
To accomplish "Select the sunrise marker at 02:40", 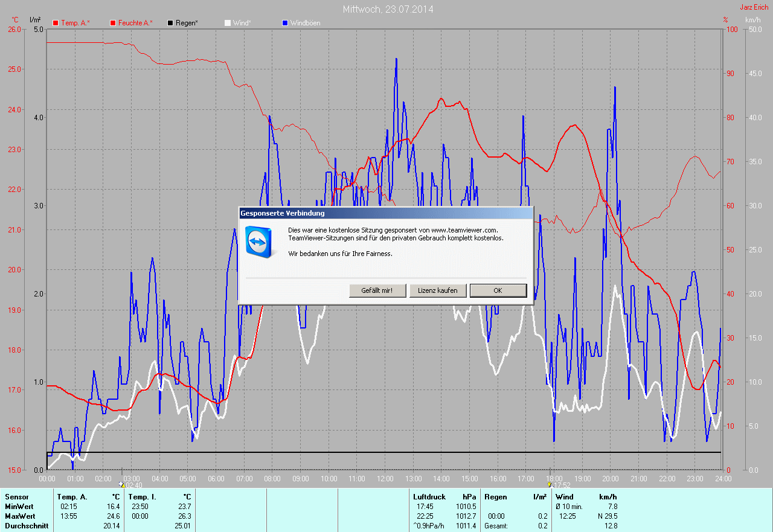I will pos(123,484).
